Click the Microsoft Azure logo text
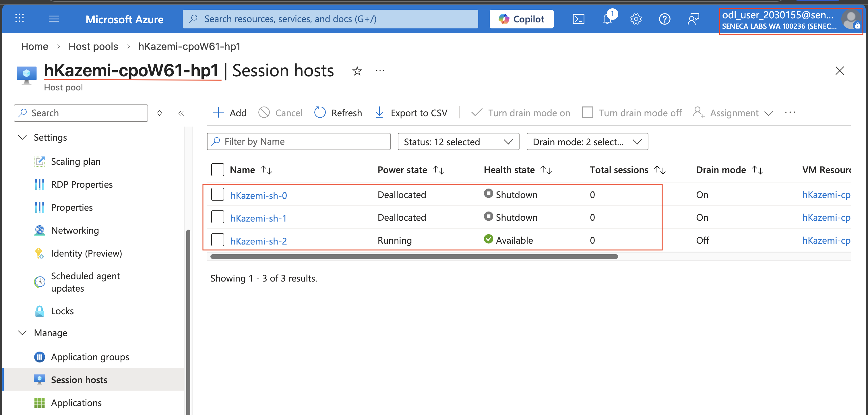Screen dimensions: 868x415 pyautogui.click(x=124, y=20)
